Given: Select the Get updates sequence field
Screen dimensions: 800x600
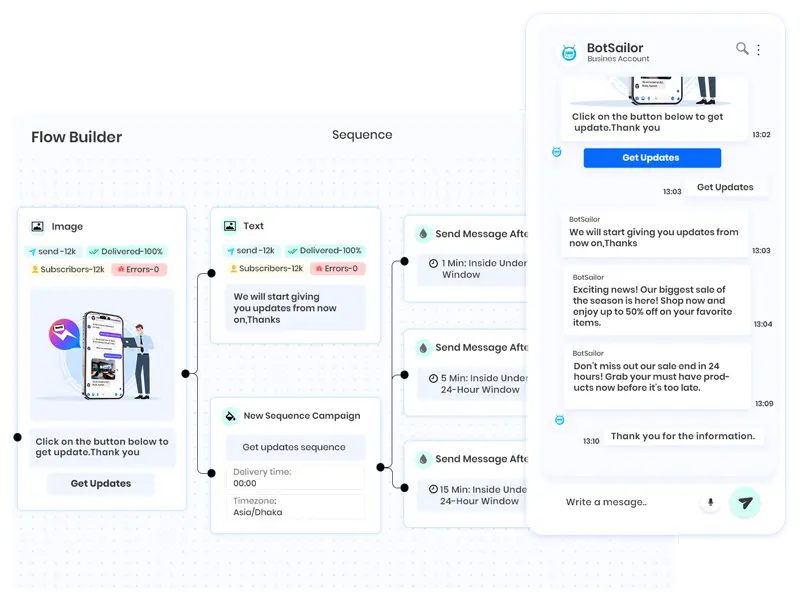Looking at the screenshot, I should coord(294,447).
